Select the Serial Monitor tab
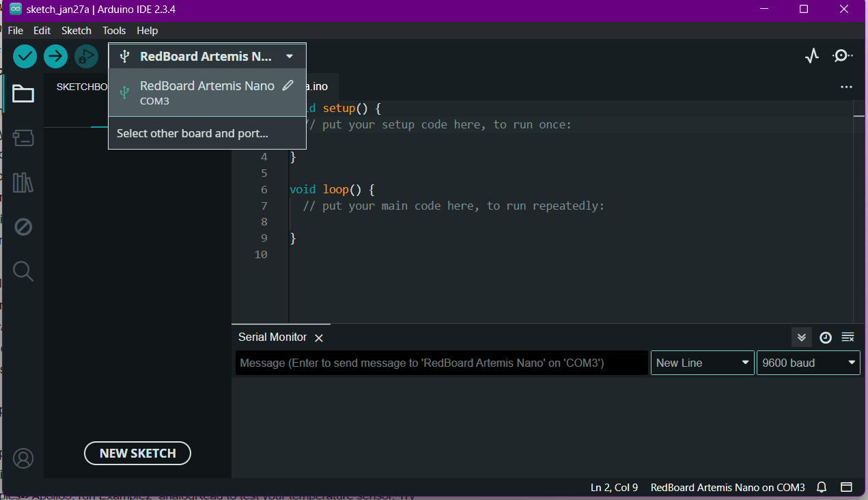 272,337
